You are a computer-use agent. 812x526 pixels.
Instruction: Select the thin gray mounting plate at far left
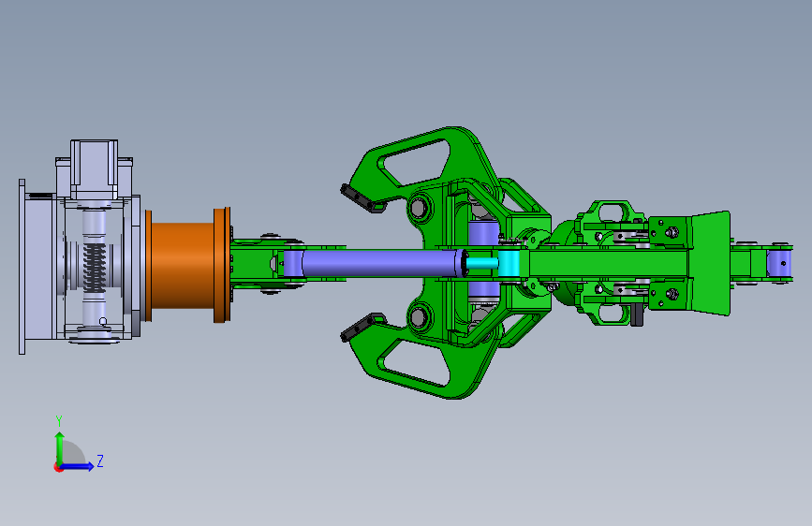[22, 267]
